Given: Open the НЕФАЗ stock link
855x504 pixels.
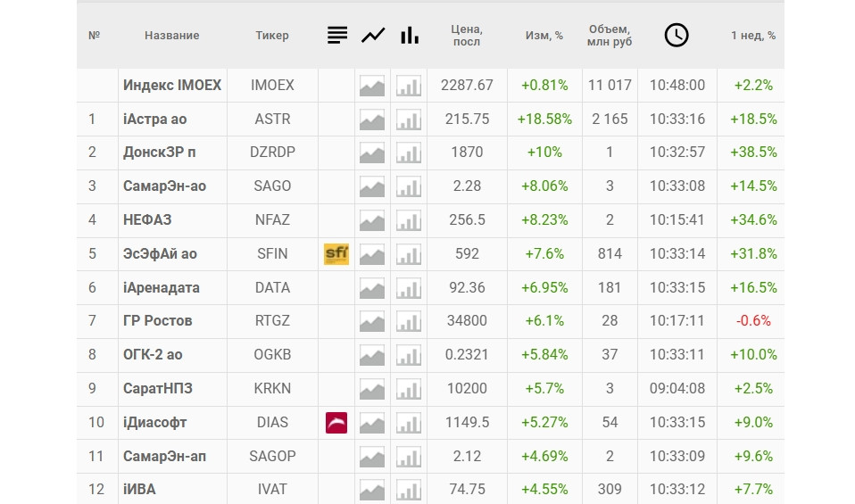Looking at the screenshot, I should (x=147, y=219).
